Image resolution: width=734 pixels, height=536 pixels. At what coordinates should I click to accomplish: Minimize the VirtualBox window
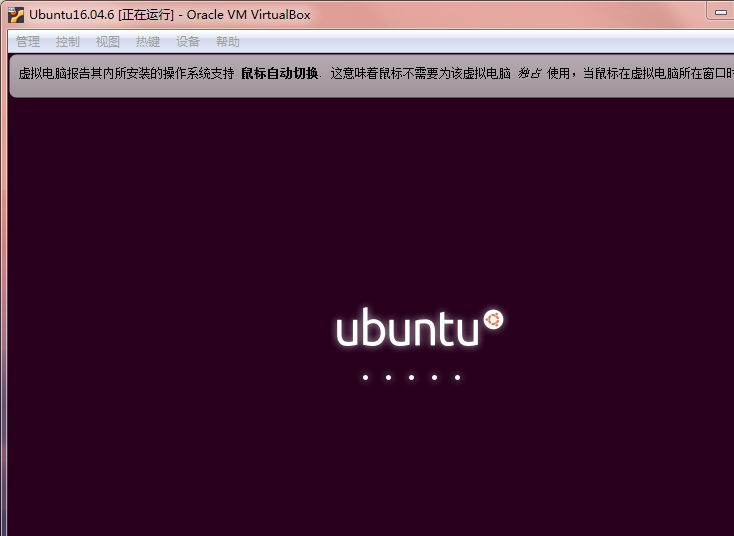click(x=720, y=12)
